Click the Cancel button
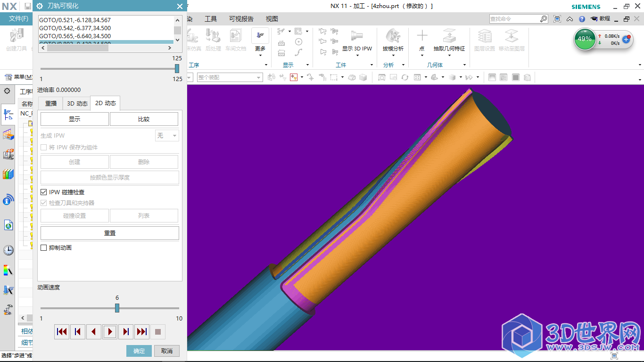The width and height of the screenshot is (644, 362). (x=167, y=351)
